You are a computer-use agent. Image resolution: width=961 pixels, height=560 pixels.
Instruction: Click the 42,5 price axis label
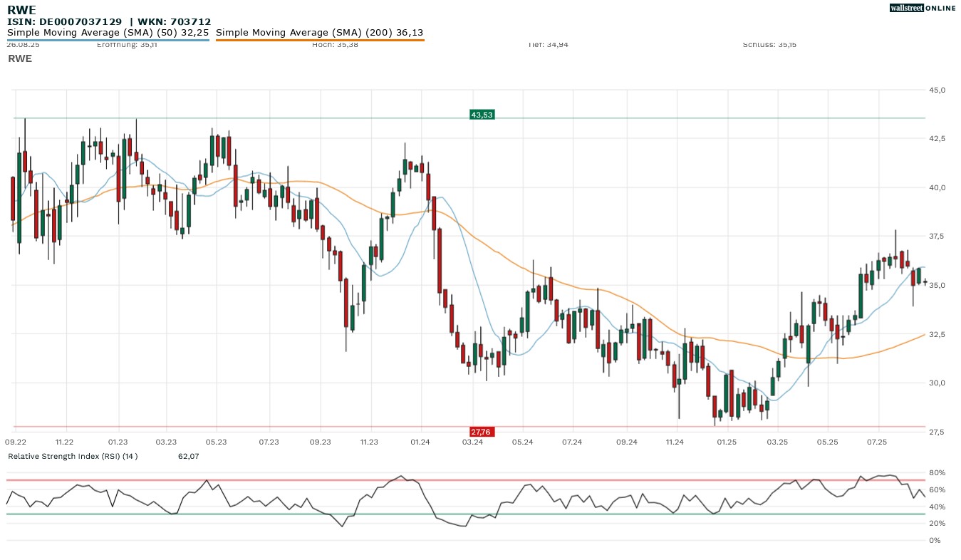[x=937, y=138]
